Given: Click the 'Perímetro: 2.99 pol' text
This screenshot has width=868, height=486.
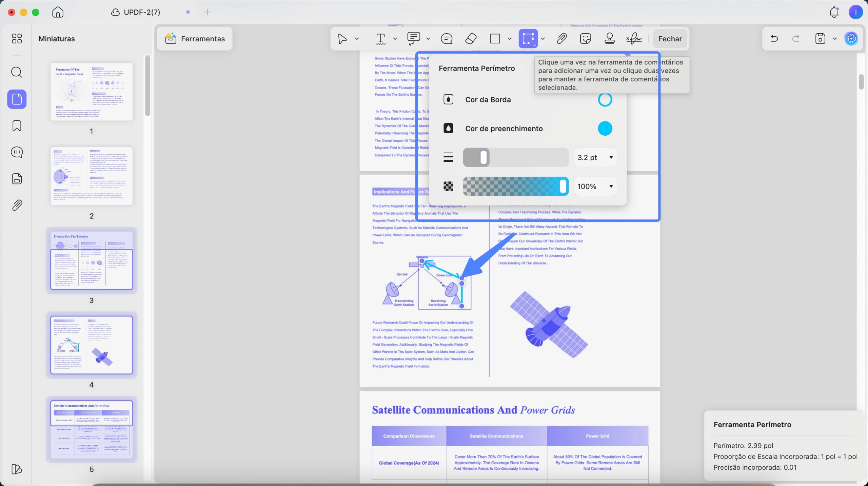Looking at the screenshot, I should 743,446.
